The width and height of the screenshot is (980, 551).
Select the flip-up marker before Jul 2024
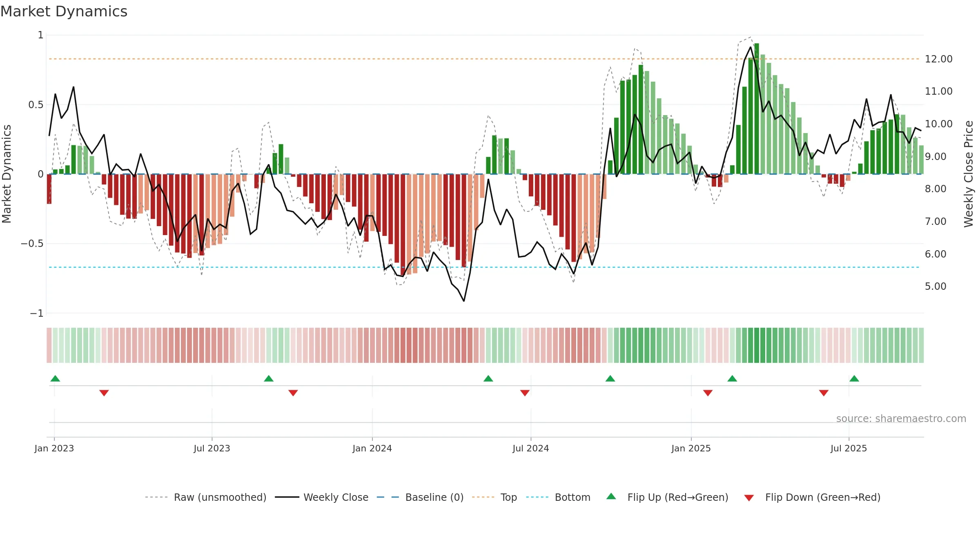point(488,378)
